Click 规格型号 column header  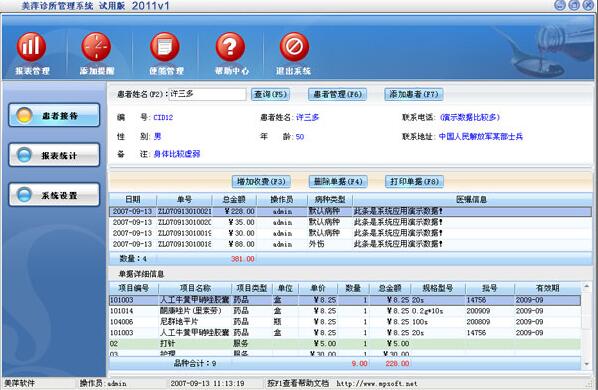pyautogui.click(x=438, y=288)
